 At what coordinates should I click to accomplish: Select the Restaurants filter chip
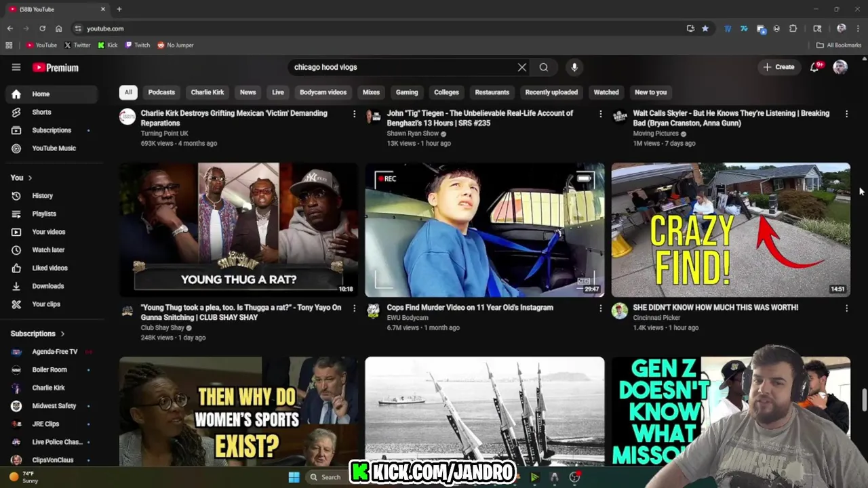tap(492, 92)
